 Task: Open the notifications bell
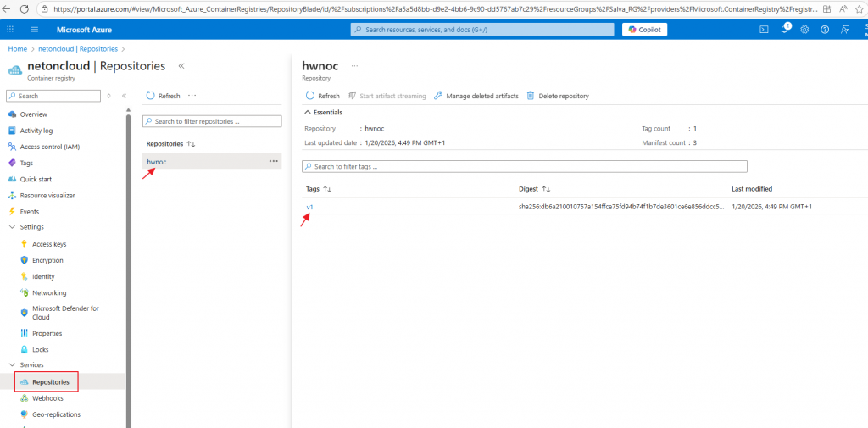click(785, 29)
